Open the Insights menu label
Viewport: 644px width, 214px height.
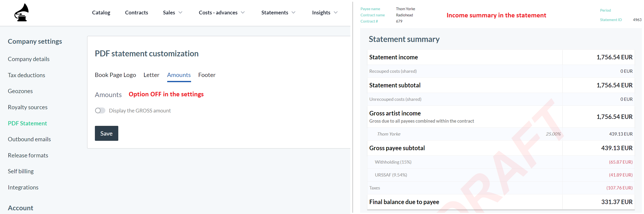(x=321, y=12)
